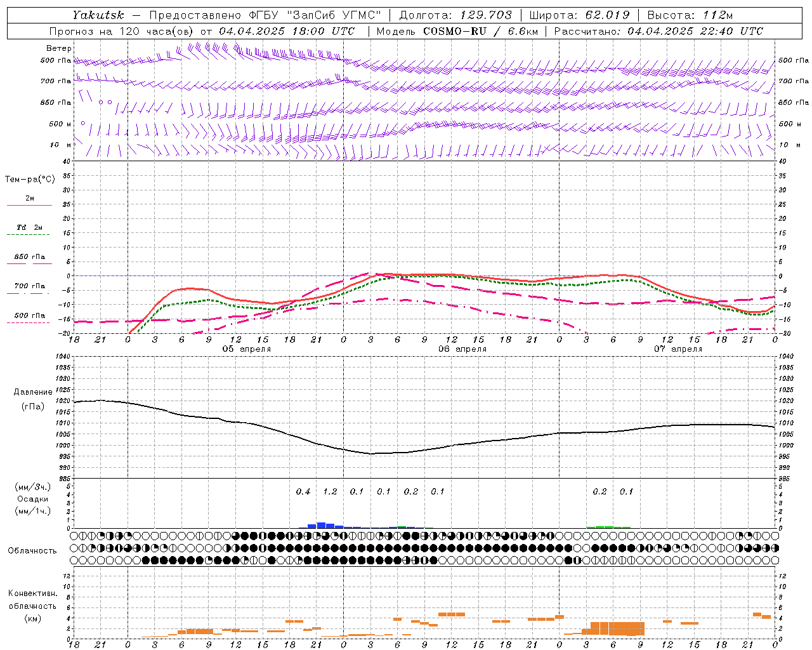Select computed time "04.04.2025 22:40 UTC"
Image resolution: width=812 pixels, height=650 pixels.
[x=695, y=31]
